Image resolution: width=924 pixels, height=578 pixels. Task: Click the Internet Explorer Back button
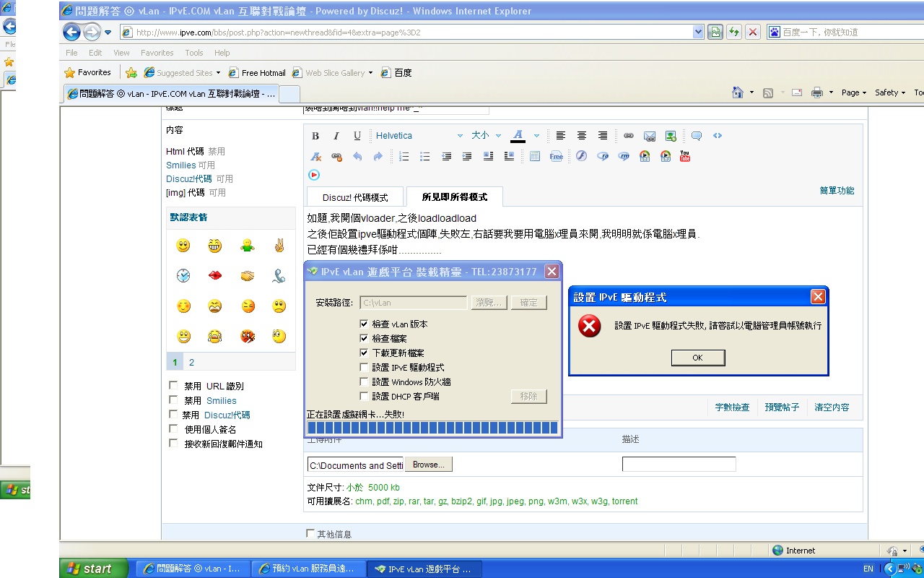click(x=71, y=32)
